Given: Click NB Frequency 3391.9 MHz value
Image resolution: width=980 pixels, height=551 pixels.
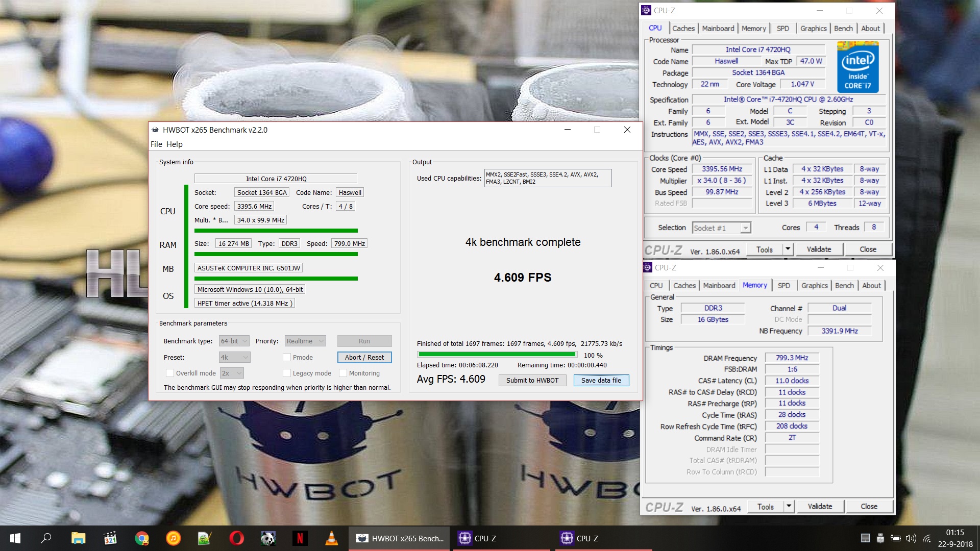Looking at the screenshot, I should [x=839, y=331].
